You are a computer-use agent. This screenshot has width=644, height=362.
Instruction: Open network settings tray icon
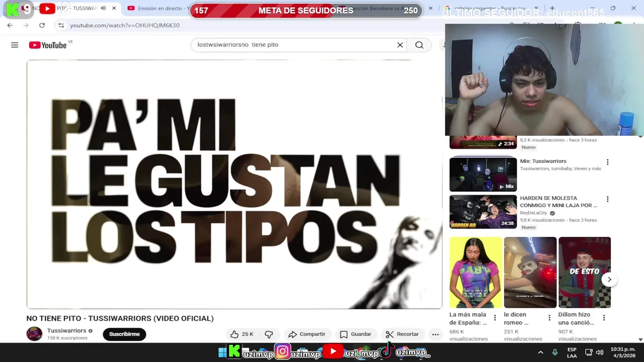click(589, 352)
